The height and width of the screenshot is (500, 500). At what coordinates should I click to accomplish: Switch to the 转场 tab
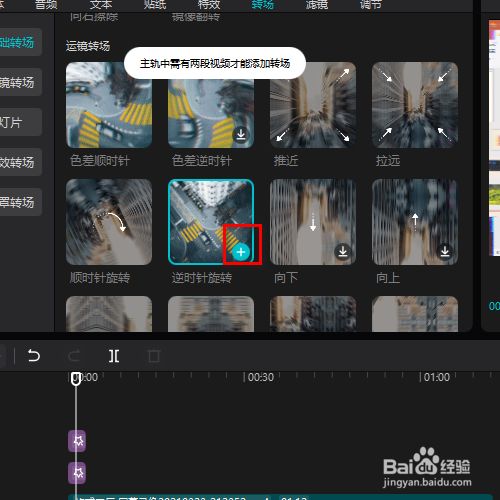(263, 5)
